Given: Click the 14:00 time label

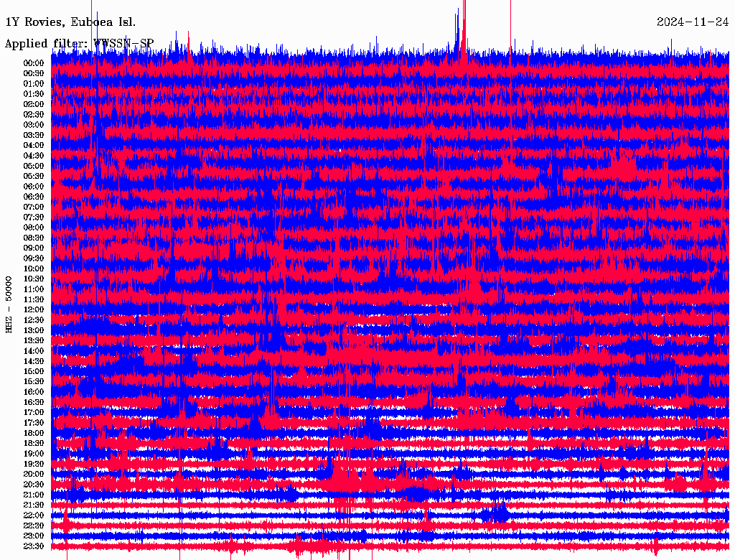Looking at the screenshot, I should (34, 351).
